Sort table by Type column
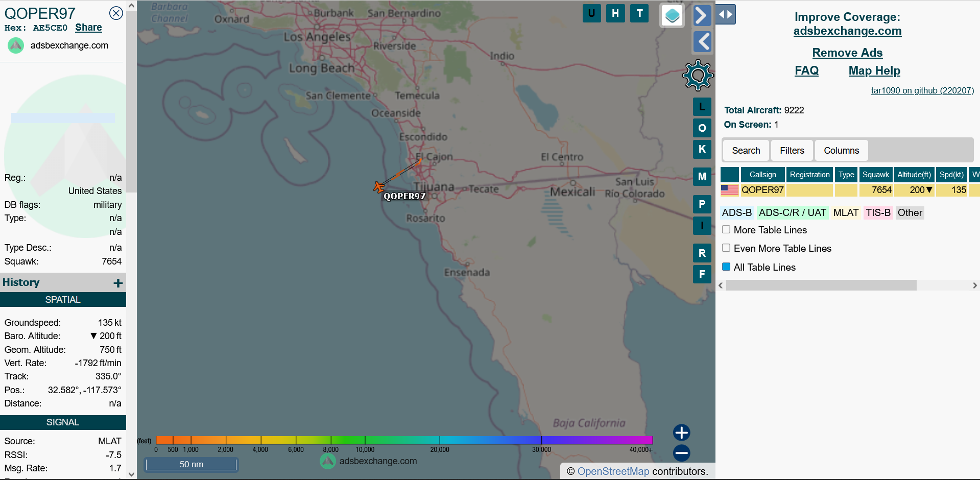The width and height of the screenshot is (980, 480). point(846,175)
